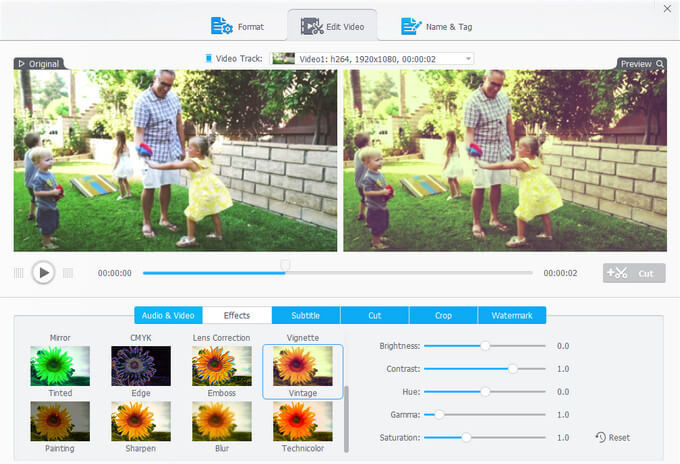Click the Mirror effect label
The width and height of the screenshot is (680, 464).
tap(60, 337)
